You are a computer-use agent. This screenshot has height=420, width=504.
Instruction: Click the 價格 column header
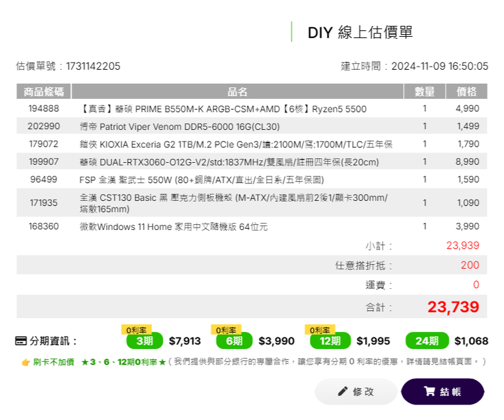(467, 92)
